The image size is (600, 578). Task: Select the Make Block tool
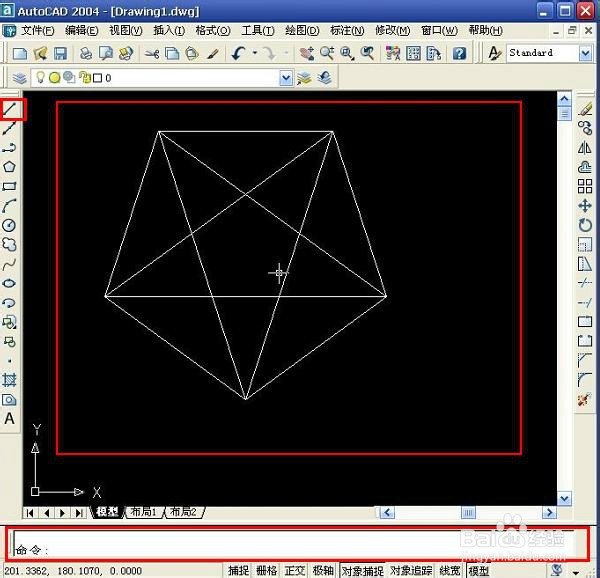click(10, 342)
